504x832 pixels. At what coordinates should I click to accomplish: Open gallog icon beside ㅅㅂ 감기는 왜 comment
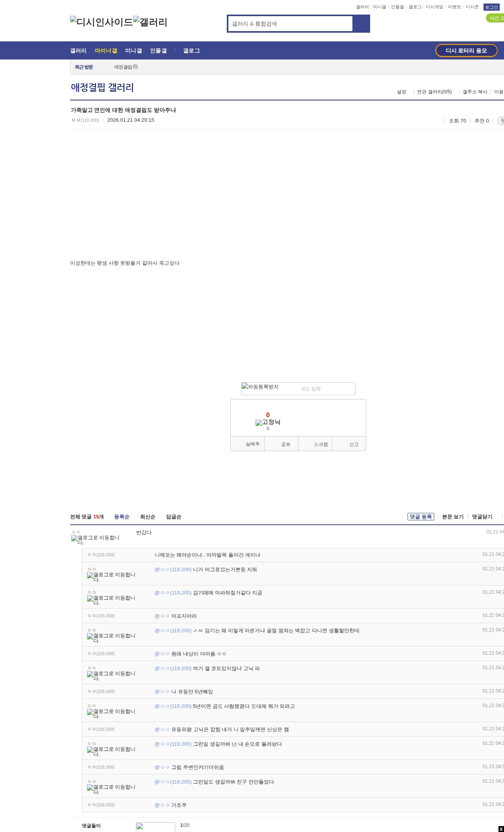pos(111,638)
